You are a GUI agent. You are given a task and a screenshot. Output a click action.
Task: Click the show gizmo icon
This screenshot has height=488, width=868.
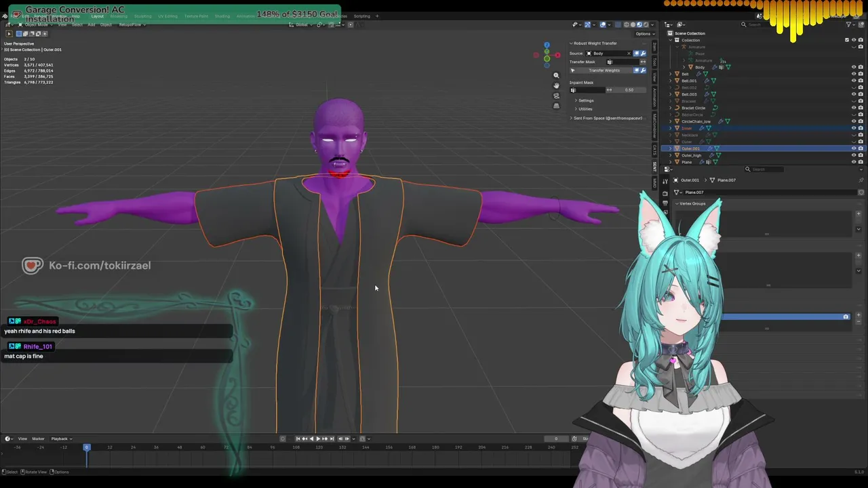tap(587, 24)
